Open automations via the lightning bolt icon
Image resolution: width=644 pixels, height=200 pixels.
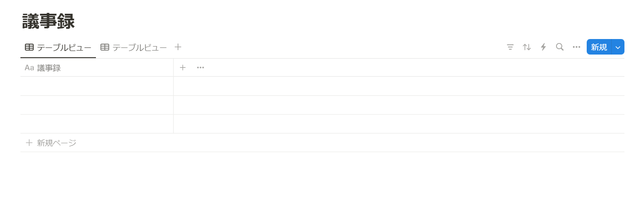[x=543, y=47]
